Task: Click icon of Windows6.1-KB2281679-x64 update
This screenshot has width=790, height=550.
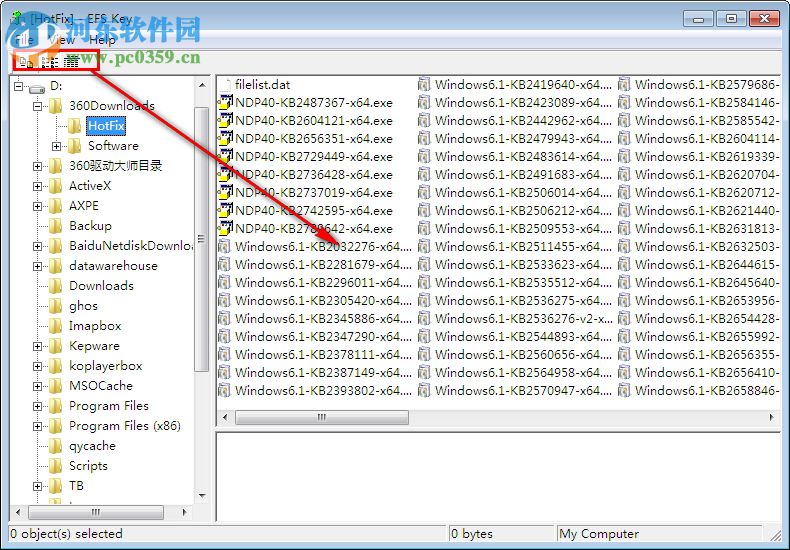Action: coord(225,265)
